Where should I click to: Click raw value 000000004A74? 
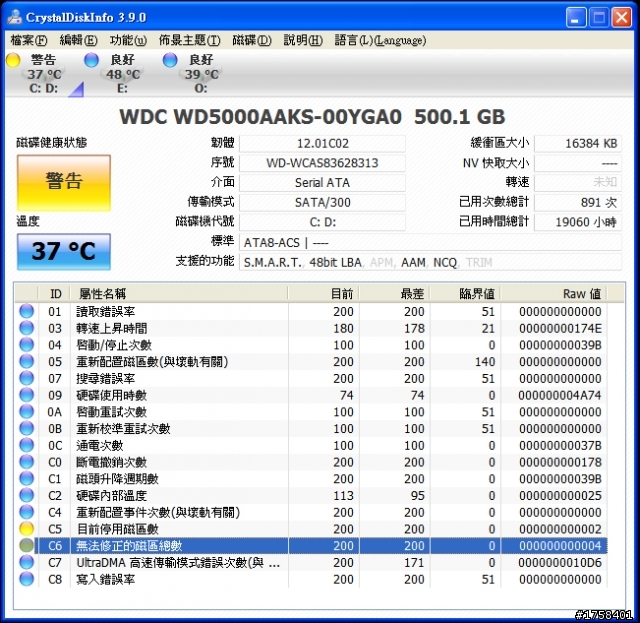coord(560,395)
